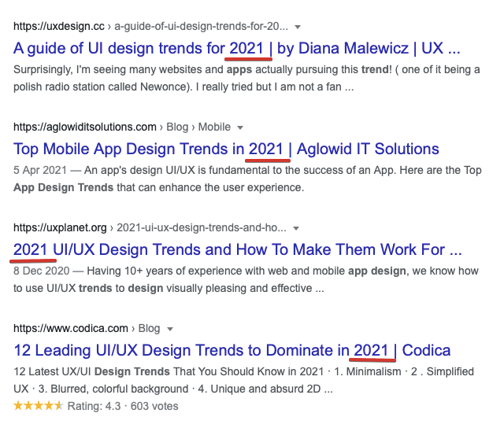Click the https://www.codica.com URL text

(x=71, y=328)
